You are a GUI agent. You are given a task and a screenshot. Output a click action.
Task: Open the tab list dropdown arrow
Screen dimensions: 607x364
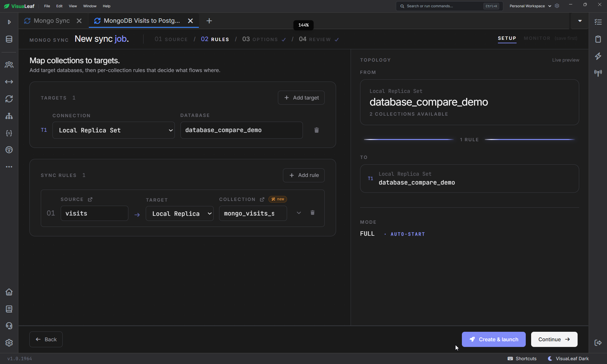[x=580, y=21]
